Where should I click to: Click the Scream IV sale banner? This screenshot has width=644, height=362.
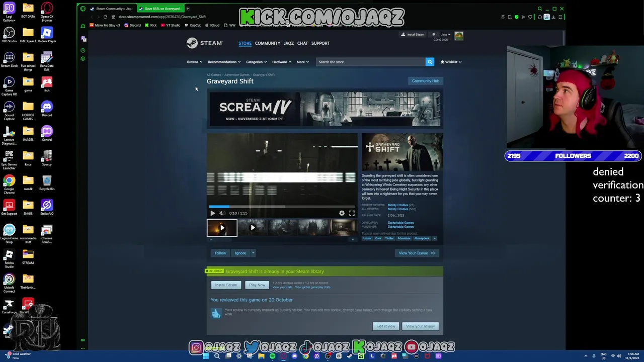coord(325,109)
